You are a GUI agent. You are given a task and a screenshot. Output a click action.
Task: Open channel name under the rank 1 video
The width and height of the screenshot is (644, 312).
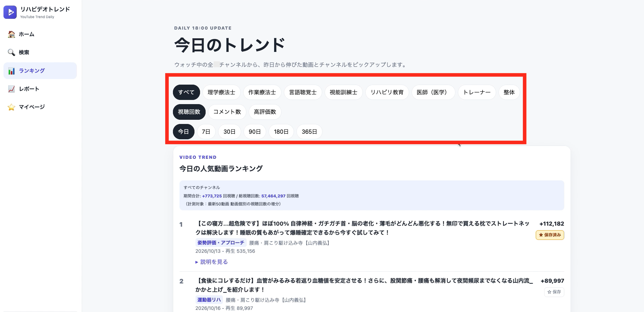(x=289, y=243)
